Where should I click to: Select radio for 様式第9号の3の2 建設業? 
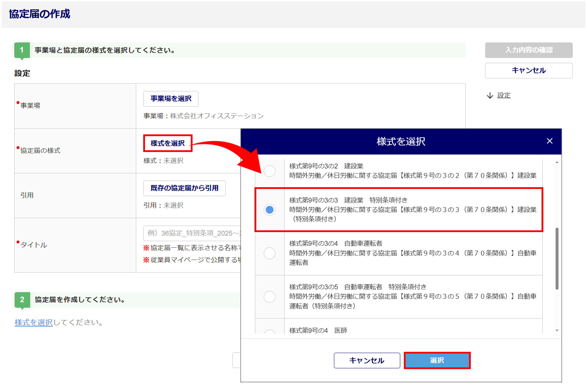pos(269,171)
